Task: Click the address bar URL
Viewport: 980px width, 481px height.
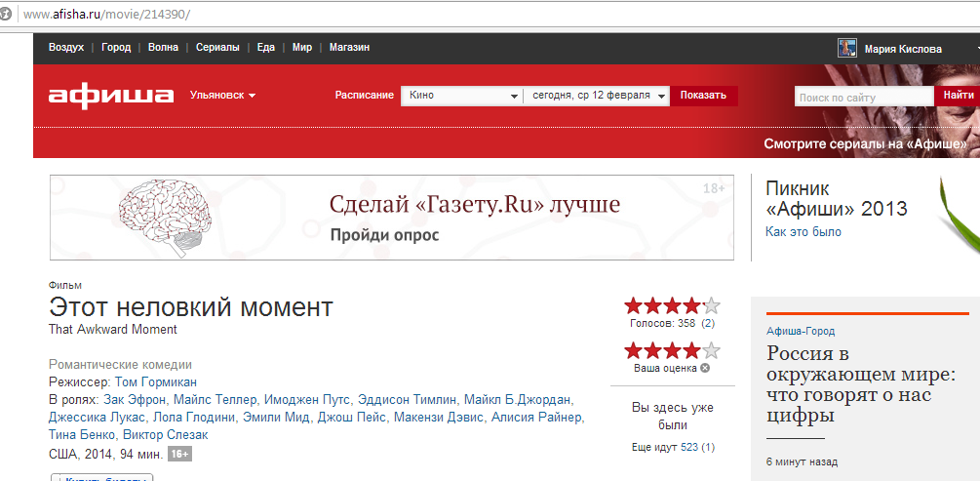Action: coord(107,14)
